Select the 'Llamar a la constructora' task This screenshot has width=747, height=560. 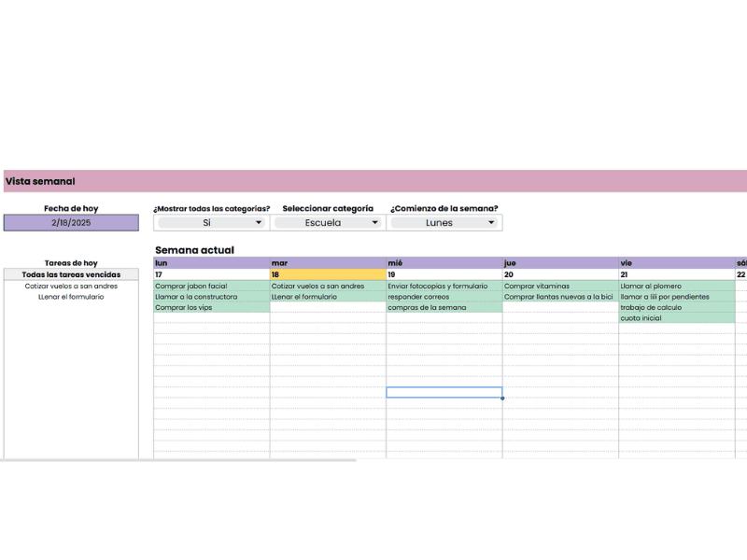pyautogui.click(x=212, y=297)
